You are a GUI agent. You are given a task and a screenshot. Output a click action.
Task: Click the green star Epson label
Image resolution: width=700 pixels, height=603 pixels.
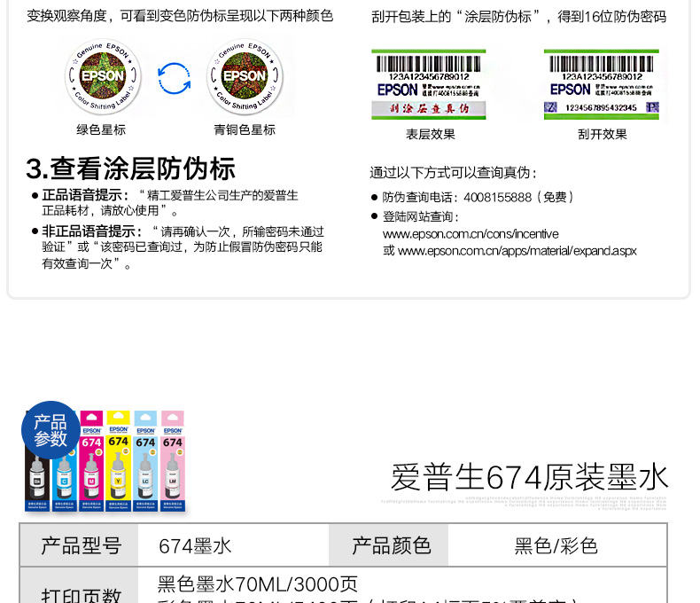100,75
